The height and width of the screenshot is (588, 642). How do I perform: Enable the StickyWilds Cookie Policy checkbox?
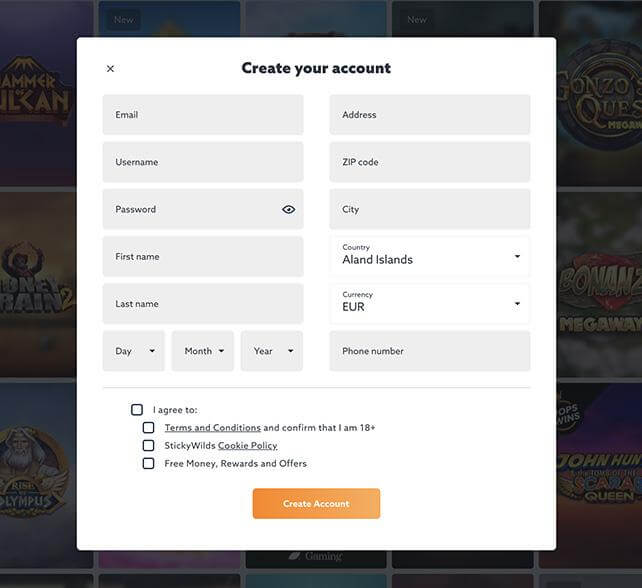[x=148, y=446]
